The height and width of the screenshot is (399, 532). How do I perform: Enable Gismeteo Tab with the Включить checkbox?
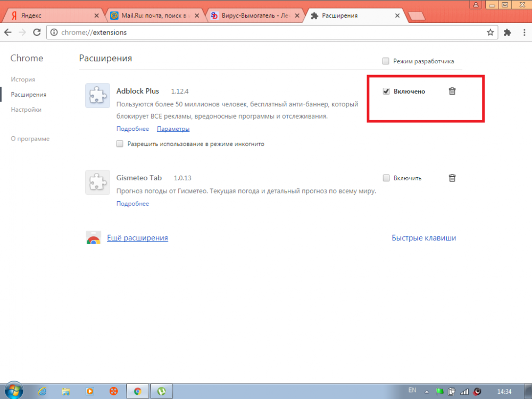386,178
